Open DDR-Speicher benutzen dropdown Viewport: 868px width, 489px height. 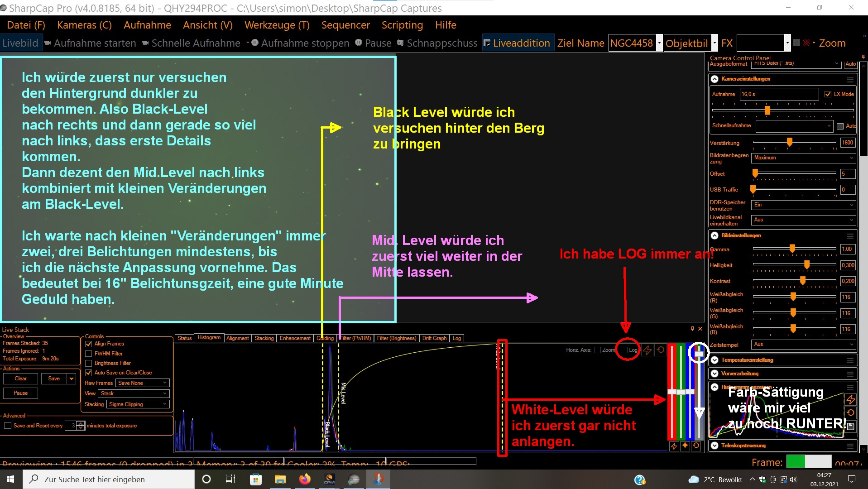pos(803,205)
